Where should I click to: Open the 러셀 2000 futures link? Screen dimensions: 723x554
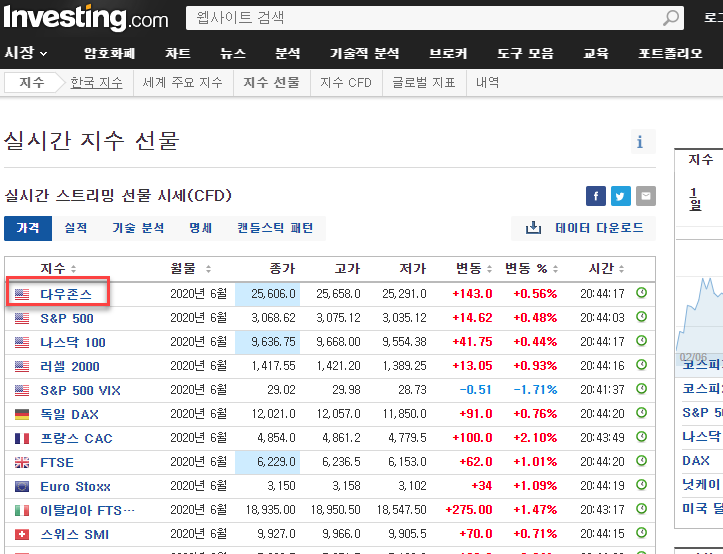70,366
